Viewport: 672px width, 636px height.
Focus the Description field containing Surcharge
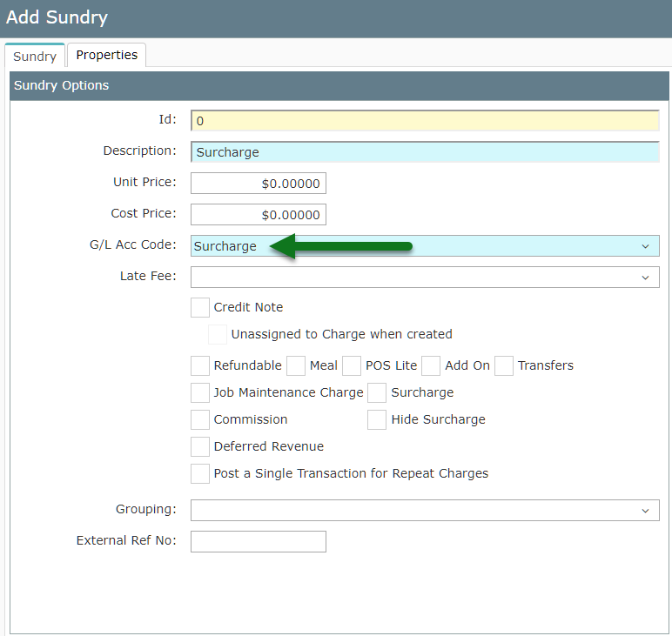[425, 152]
